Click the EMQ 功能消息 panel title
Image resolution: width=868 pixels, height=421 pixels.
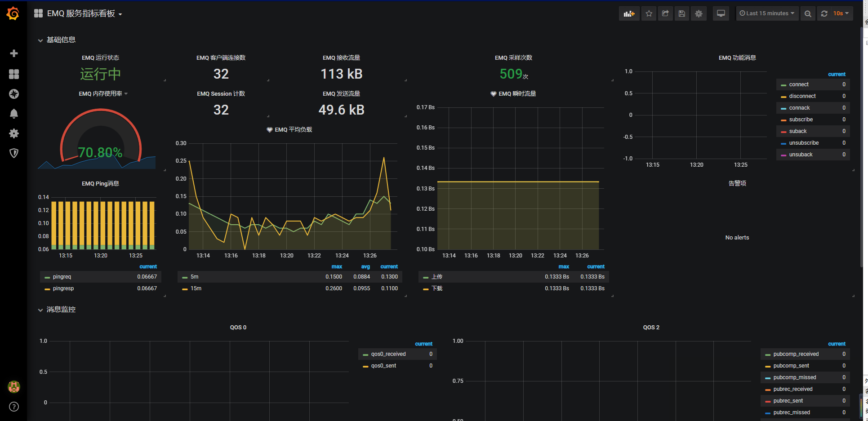point(737,58)
